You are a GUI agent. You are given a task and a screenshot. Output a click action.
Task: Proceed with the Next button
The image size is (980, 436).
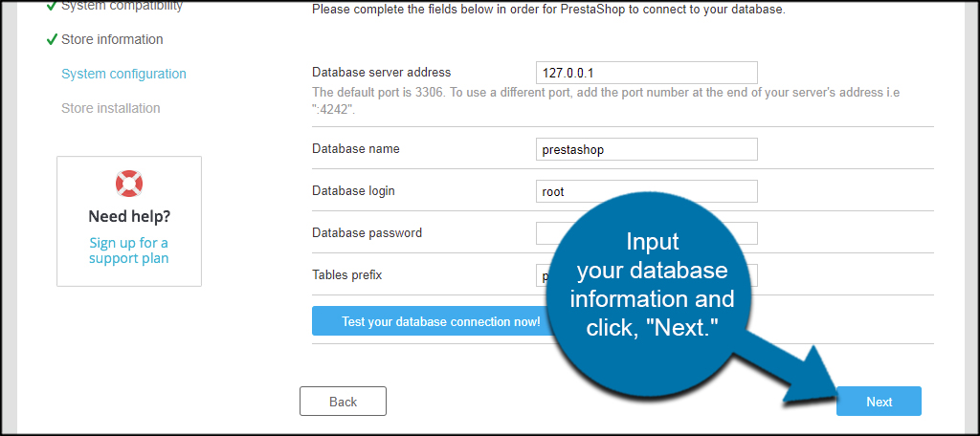(x=879, y=402)
